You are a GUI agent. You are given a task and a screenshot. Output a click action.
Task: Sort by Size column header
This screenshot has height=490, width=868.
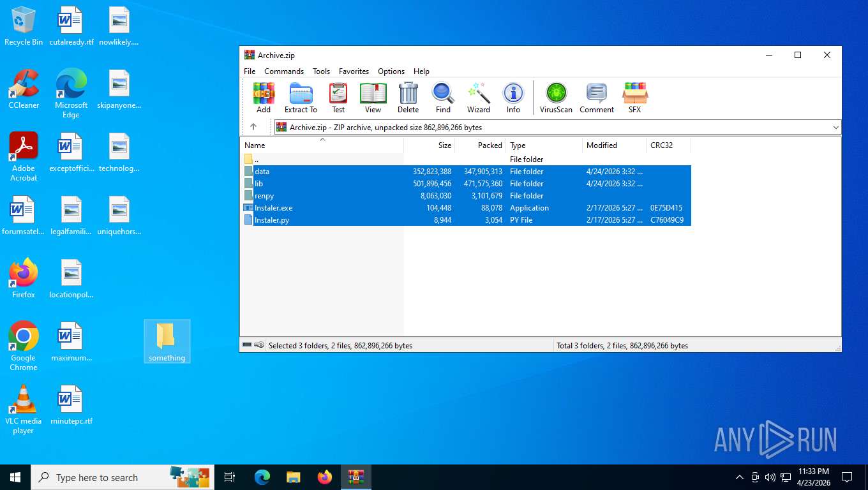430,145
